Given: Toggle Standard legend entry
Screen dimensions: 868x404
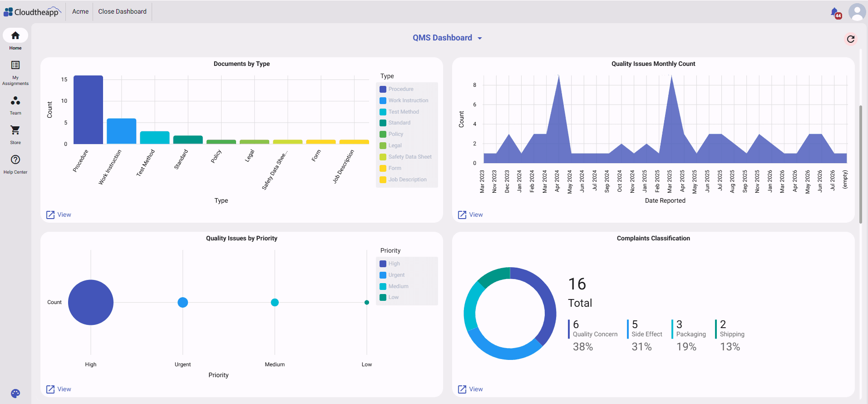Looking at the screenshot, I should tap(395, 123).
